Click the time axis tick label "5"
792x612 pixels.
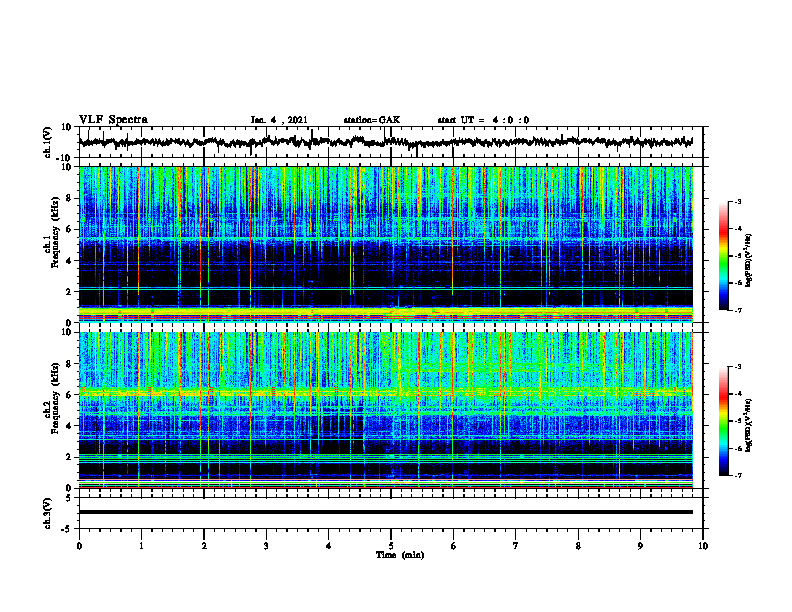pos(391,546)
